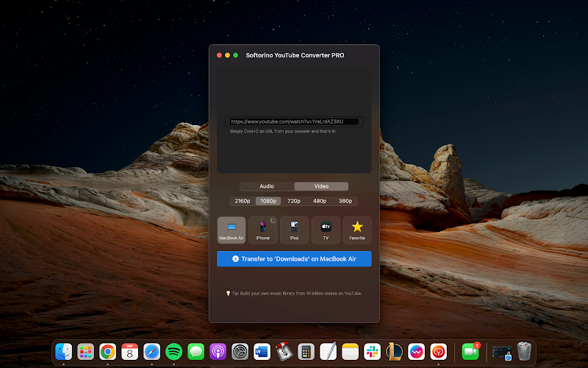Open Slack in the dock

point(372,352)
